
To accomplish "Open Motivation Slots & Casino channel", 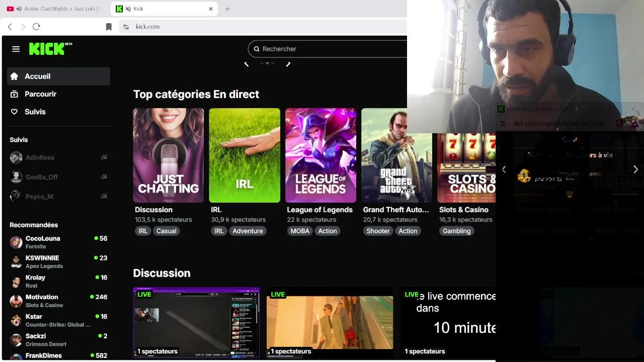I will pos(58,301).
